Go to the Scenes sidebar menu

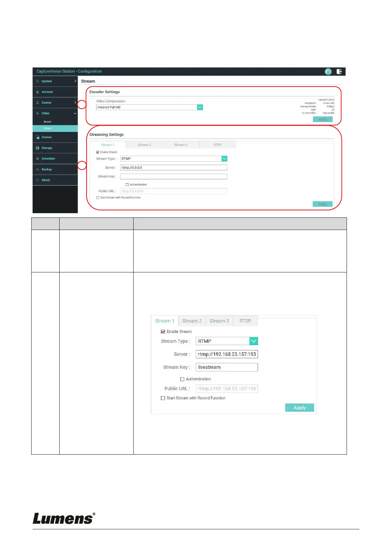pos(55,137)
